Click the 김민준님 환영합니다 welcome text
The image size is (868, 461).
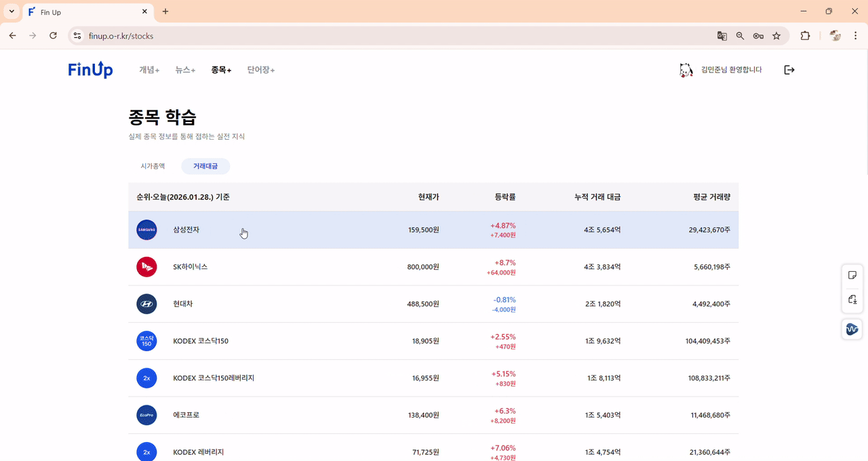(732, 70)
